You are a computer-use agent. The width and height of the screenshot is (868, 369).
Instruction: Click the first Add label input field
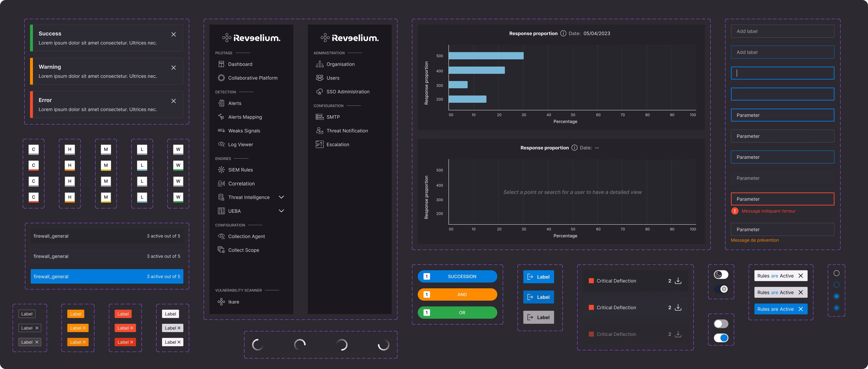pyautogui.click(x=782, y=31)
